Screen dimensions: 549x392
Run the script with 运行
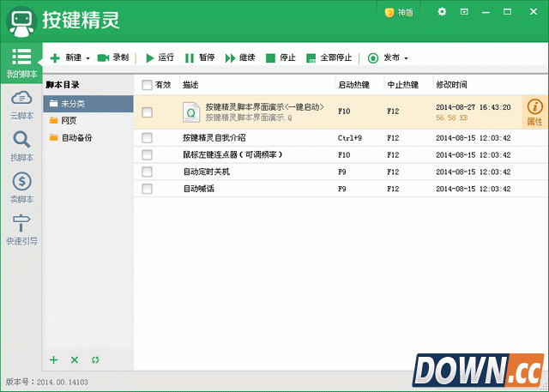click(x=160, y=57)
